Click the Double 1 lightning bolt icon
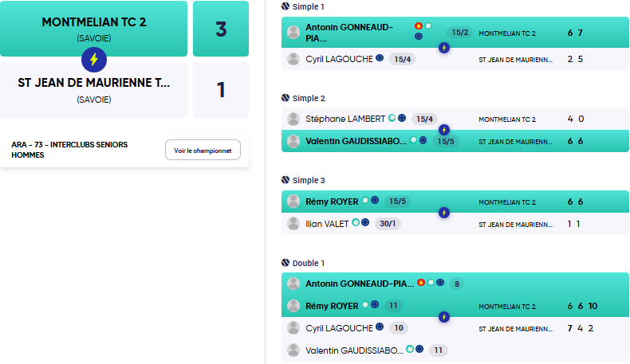This screenshot has width=630, height=364. point(444,317)
